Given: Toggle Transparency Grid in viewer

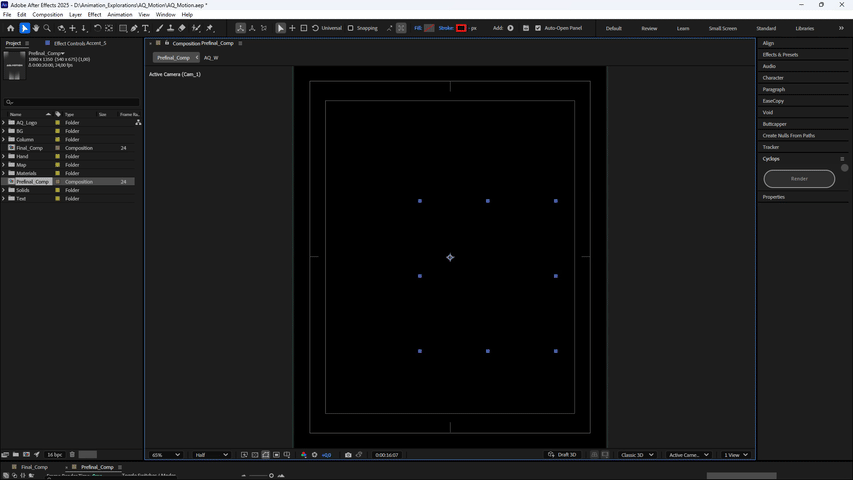Looking at the screenshot, I should (x=255, y=455).
